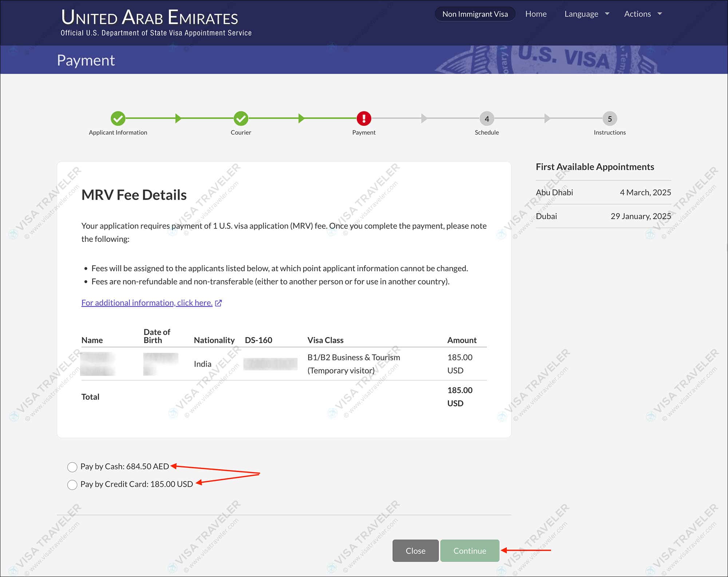Select the Abu Dhabi appointment entry

[x=602, y=192]
